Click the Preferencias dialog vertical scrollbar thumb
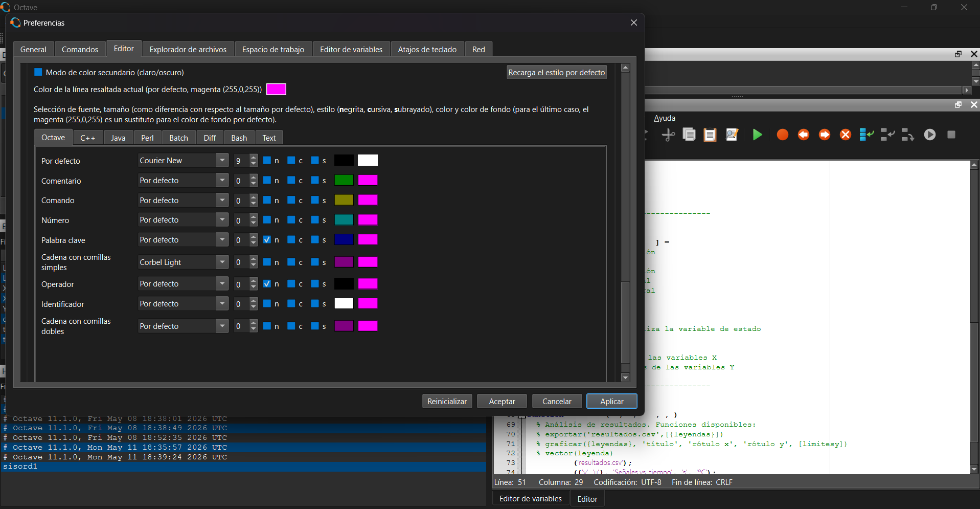The height and width of the screenshot is (509, 980). 625,322
